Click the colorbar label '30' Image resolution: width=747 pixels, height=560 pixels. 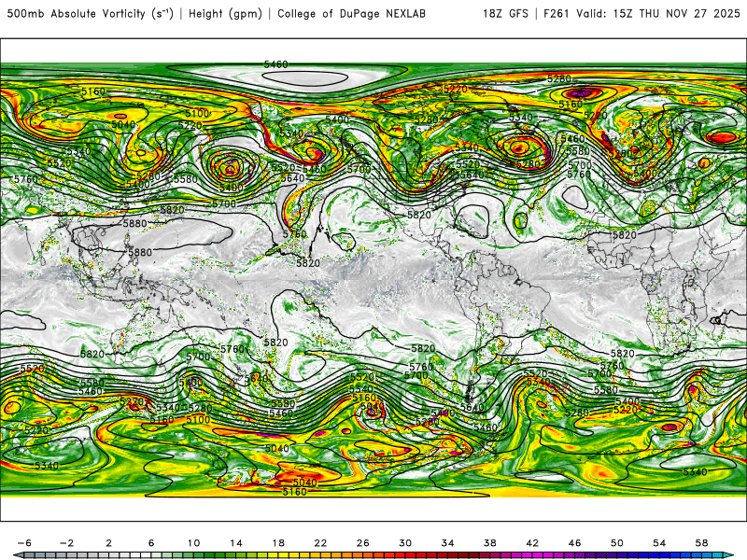405,543
